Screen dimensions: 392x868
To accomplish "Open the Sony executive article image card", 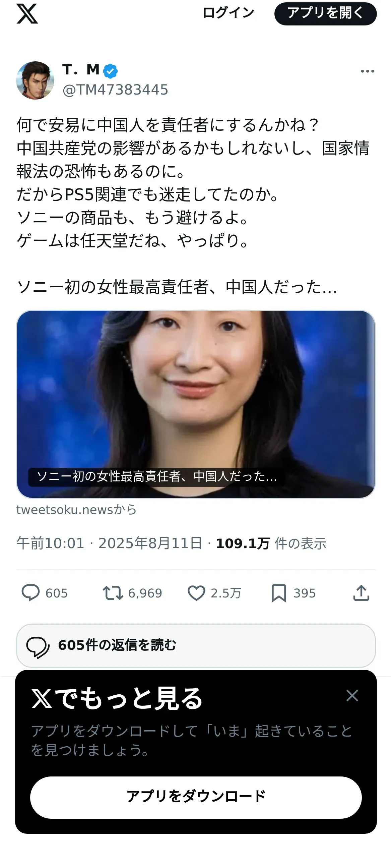I will (196, 404).
